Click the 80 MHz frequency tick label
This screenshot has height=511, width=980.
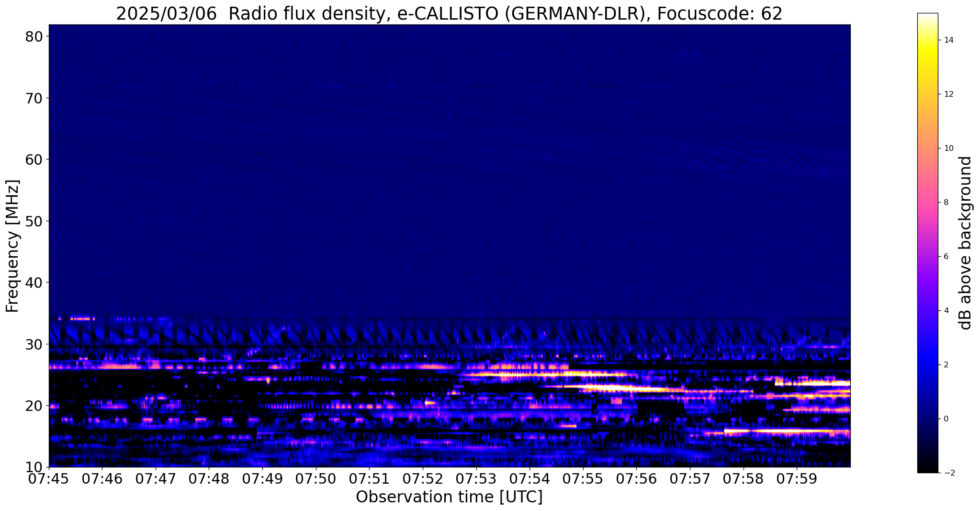coord(34,37)
